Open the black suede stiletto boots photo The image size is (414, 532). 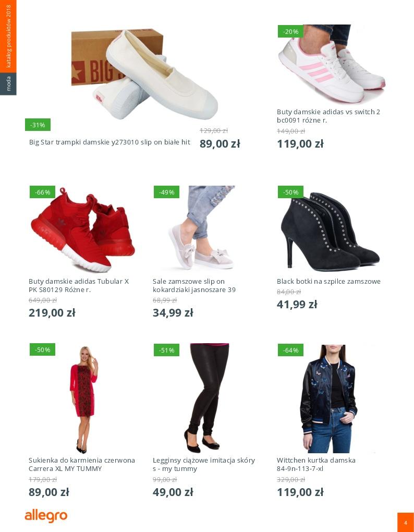330,232
